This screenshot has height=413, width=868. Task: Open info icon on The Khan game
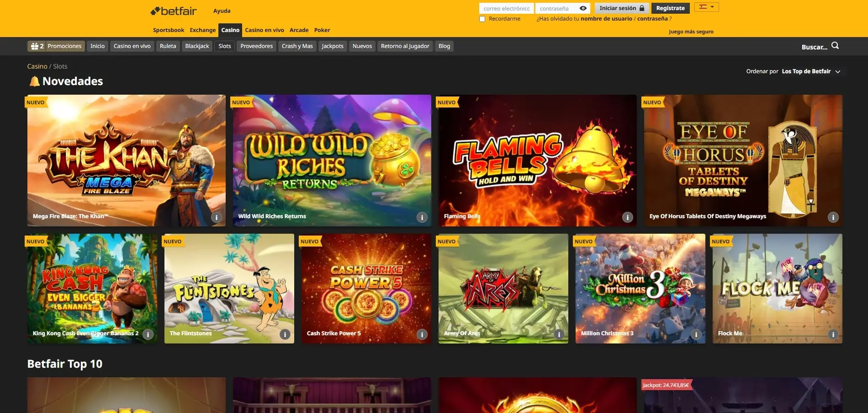216,217
